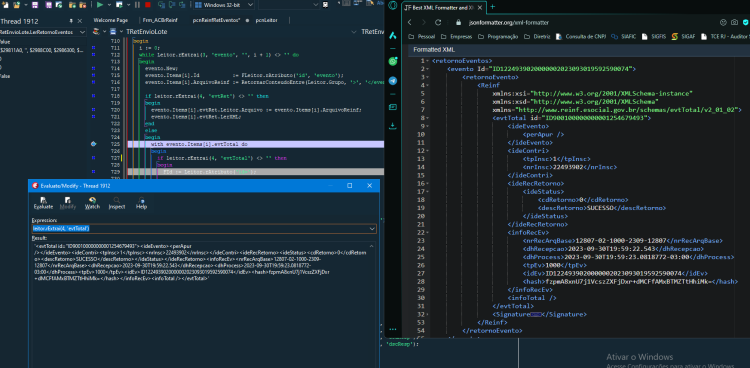This screenshot has height=368, width=750.
Task: Open the SIGFIS bookmark
Action: coord(653,36)
